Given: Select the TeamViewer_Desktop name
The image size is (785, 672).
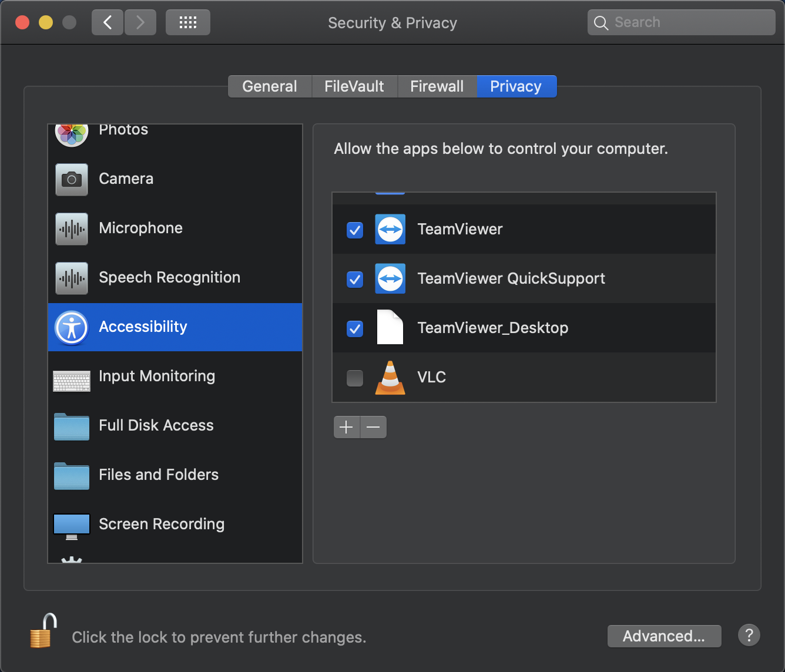Looking at the screenshot, I should click(x=492, y=328).
